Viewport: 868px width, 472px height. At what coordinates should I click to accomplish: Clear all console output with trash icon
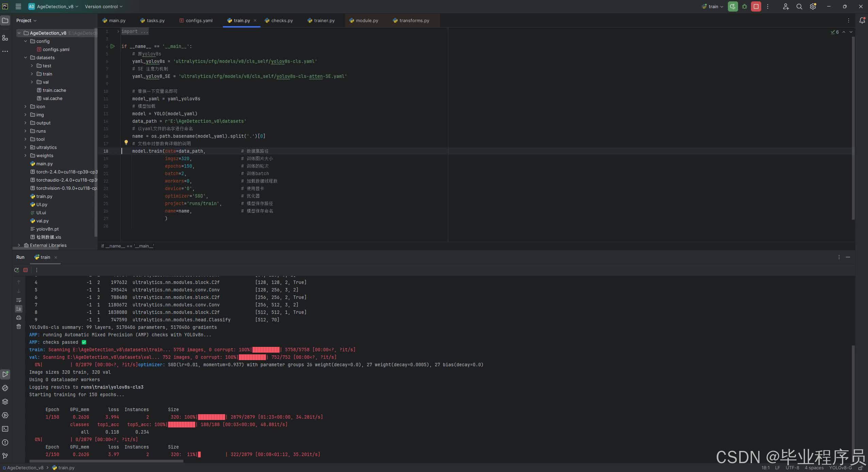[x=19, y=326]
